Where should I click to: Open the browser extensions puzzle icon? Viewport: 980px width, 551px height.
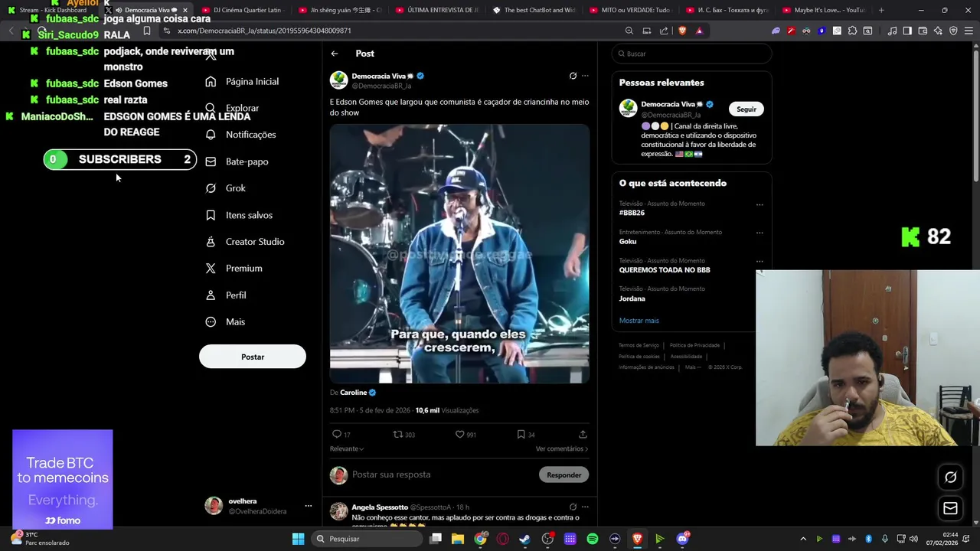coord(852,31)
